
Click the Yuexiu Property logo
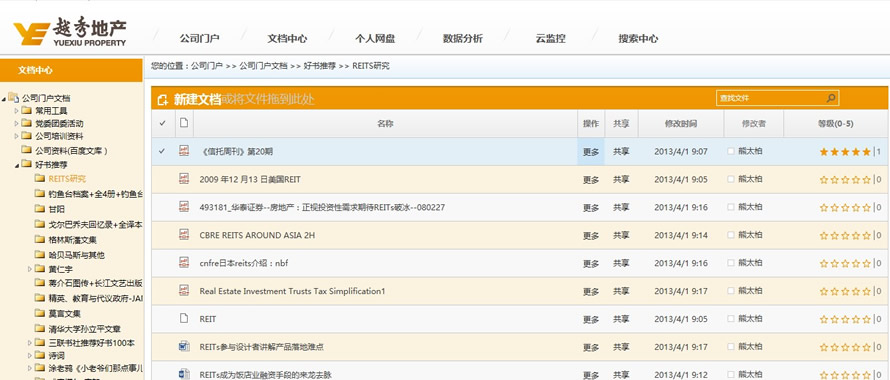coord(69,32)
